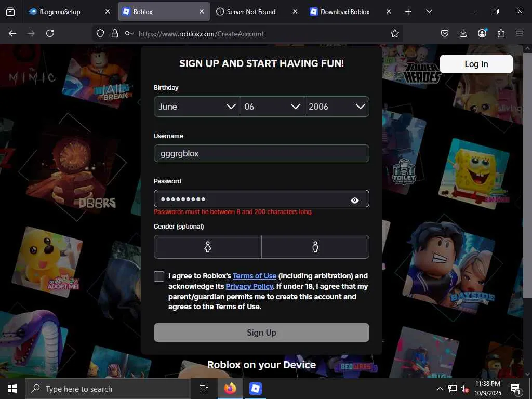Toggle password visibility eye icon
This screenshot has width=532, height=399.
(x=354, y=200)
